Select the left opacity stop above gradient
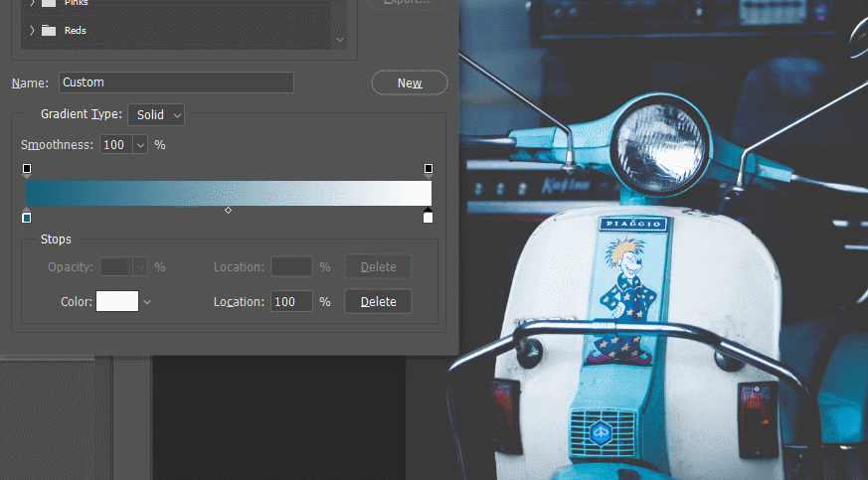 (27, 169)
